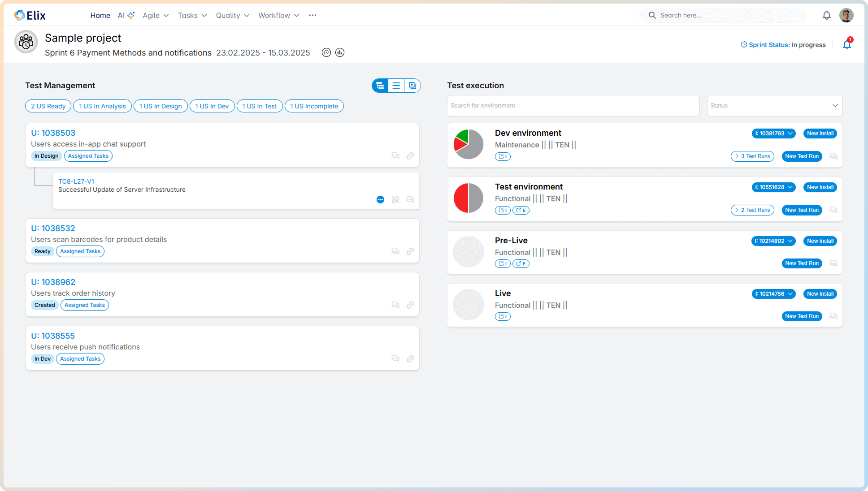Click New Test Run for Test environment
Screen dimensions: 868x491
click(802, 210)
